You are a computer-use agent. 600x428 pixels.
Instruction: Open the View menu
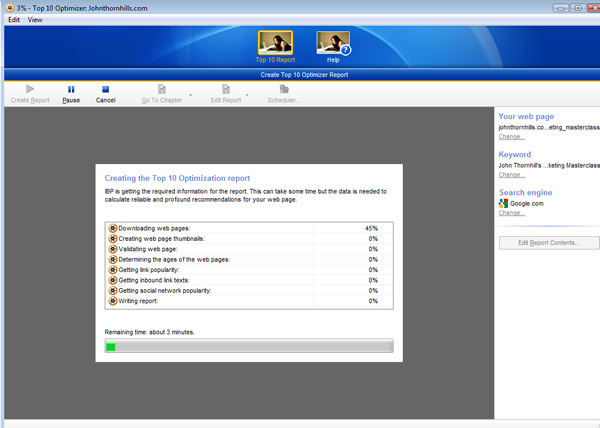(35, 20)
